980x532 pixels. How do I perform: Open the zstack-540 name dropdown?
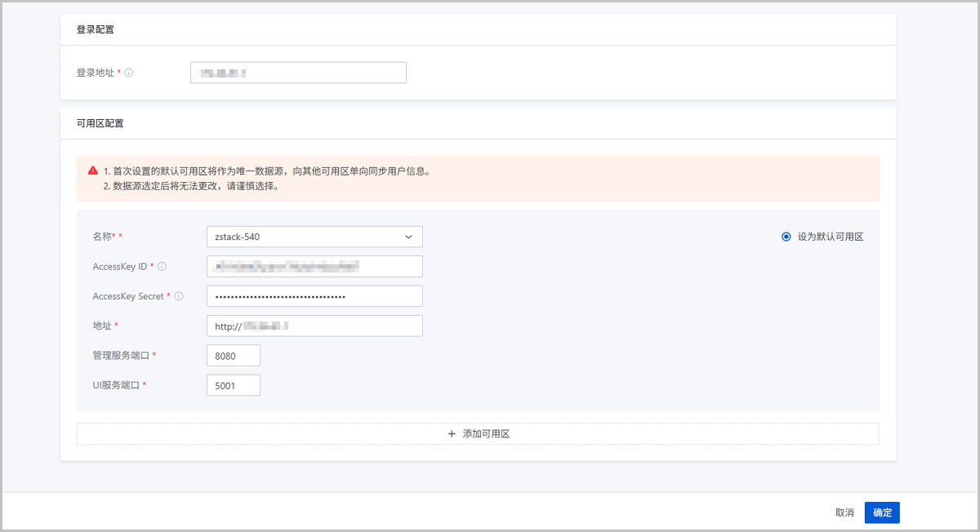tap(314, 237)
